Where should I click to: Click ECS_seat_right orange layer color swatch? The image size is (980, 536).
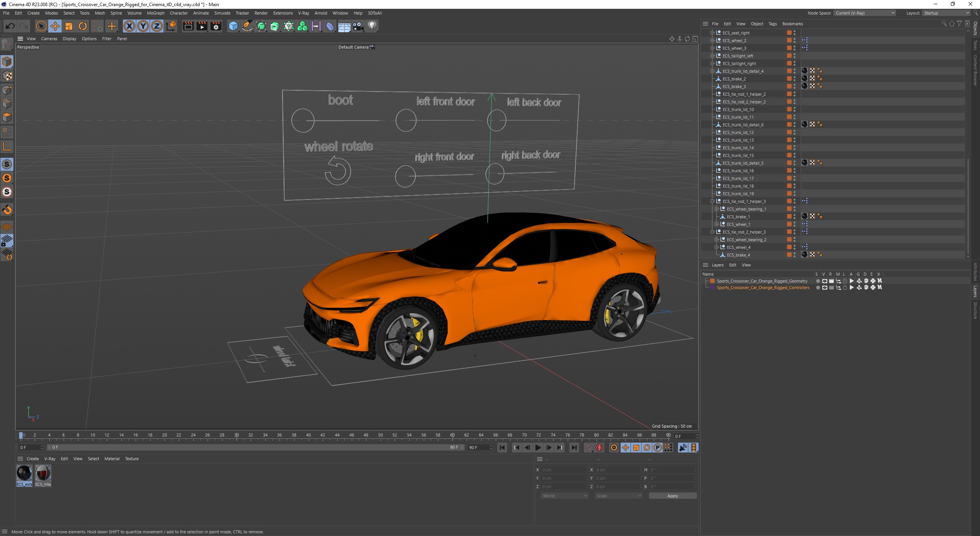coord(789,33)
